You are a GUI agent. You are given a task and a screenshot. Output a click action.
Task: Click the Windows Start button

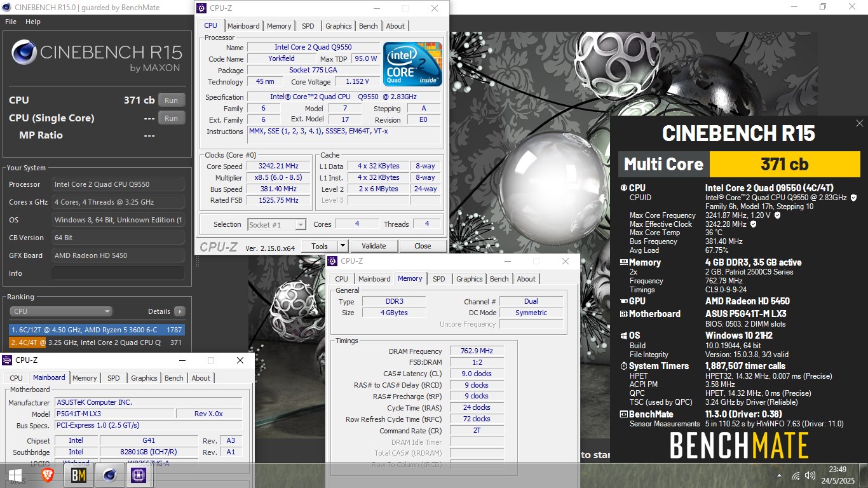15,475
